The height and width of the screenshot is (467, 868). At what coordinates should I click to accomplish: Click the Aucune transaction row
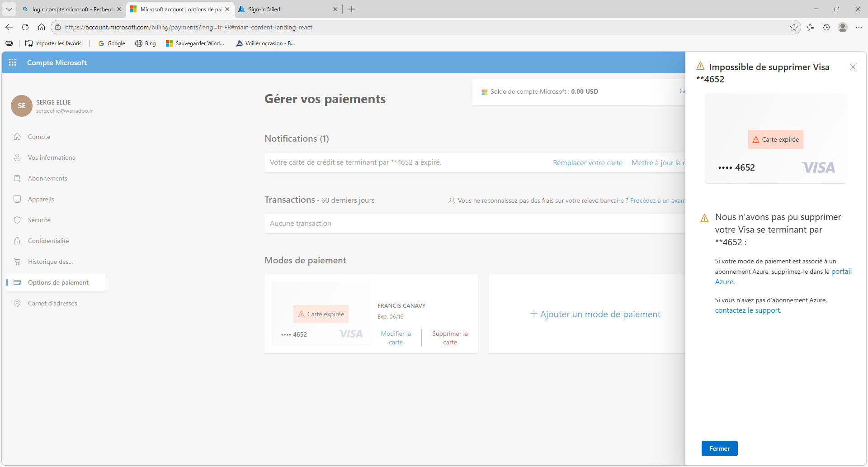pyautogui.click(x=475, y=224)
